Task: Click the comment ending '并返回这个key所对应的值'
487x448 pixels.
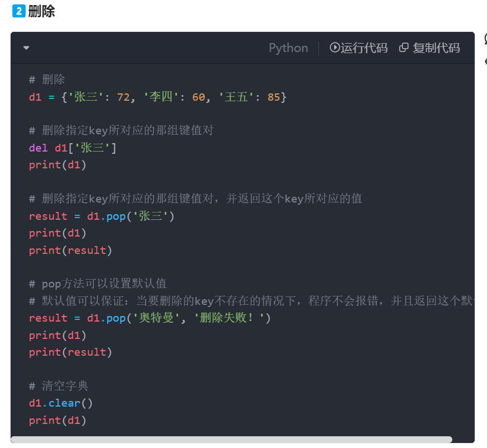Action: 196,199
